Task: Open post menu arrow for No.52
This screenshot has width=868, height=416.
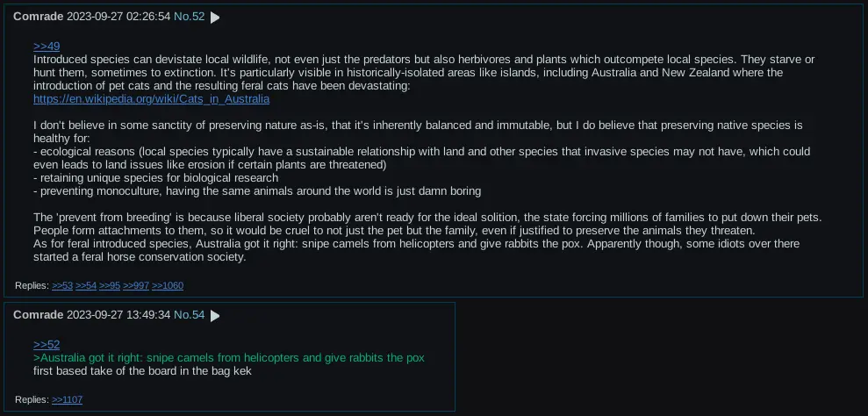Action: [x=215, y=18]
